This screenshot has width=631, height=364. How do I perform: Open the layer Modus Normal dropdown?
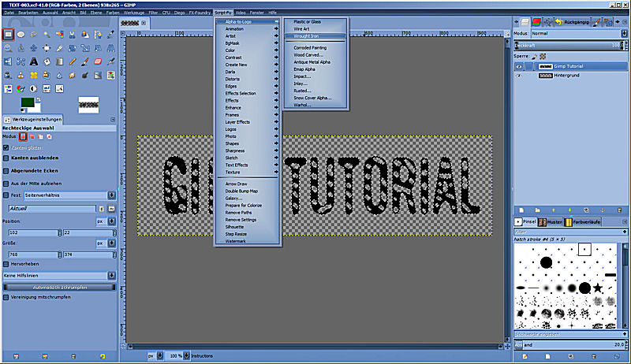579,33
